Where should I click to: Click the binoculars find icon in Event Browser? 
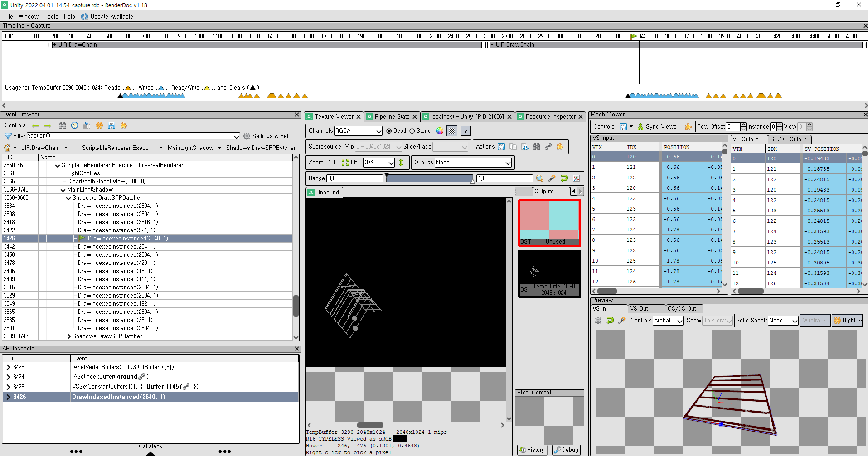click(63, 125)
